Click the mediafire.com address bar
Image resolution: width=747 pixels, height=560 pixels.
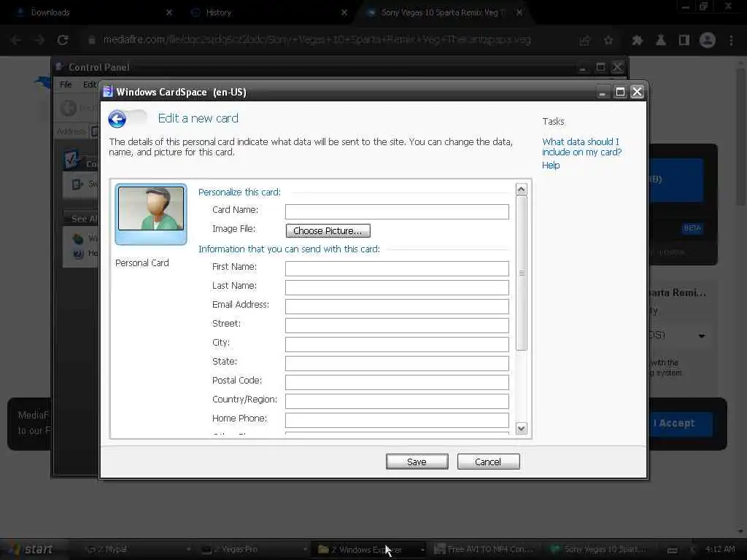317,40
